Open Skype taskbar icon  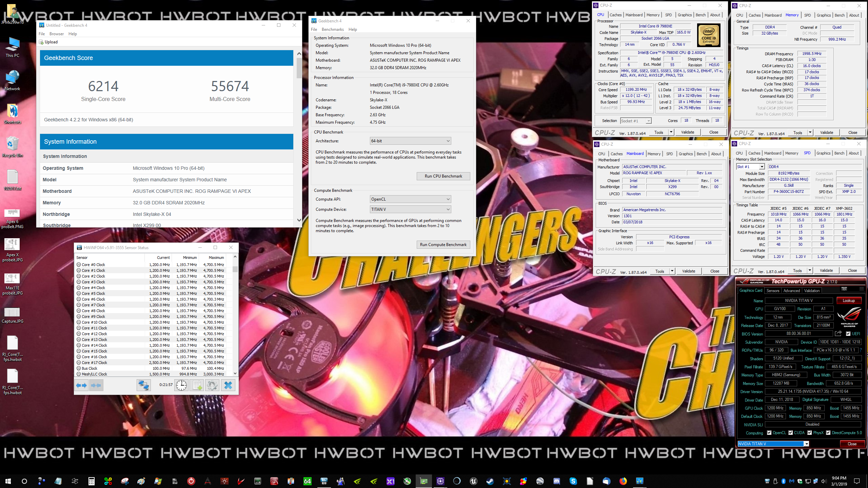573,481
